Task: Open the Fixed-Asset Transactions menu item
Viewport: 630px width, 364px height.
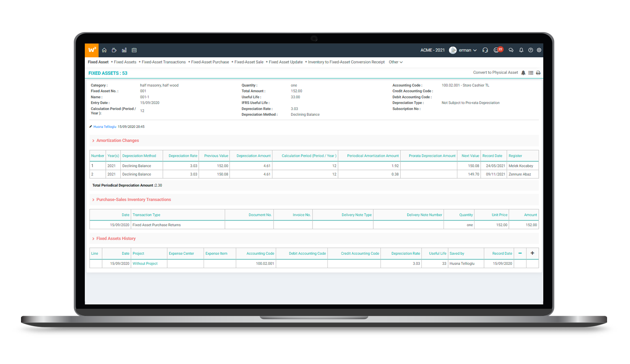Action: pos(164,62)
